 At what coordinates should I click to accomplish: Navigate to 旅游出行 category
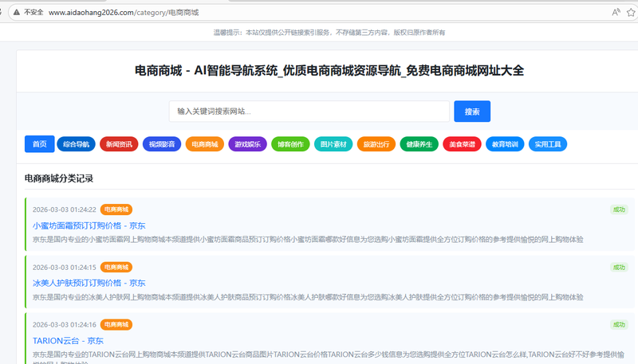click(x=376, y=144)
